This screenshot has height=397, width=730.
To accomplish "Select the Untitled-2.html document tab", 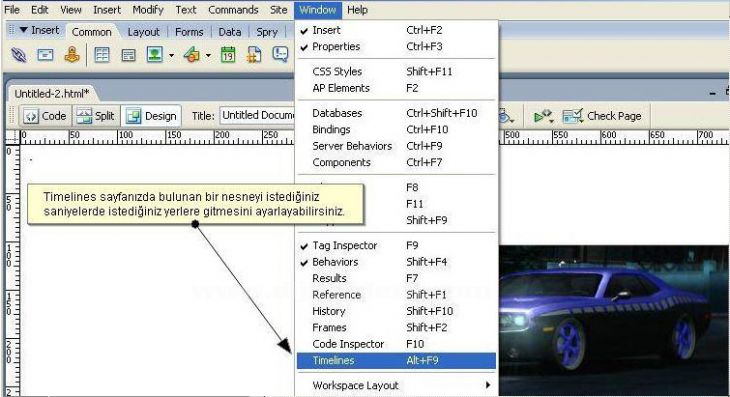I will coord(52,94).
